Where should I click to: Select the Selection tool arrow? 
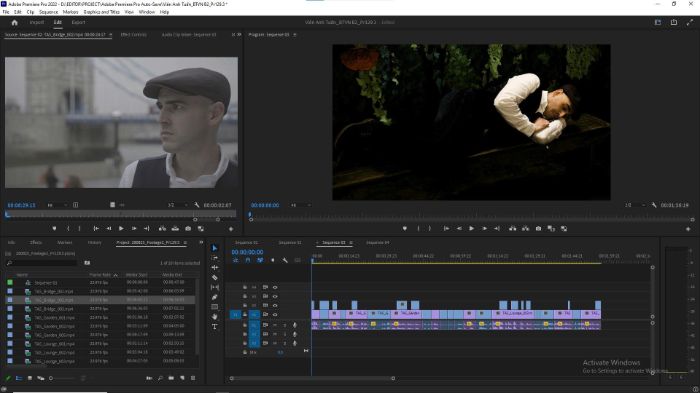pos(215,248)
